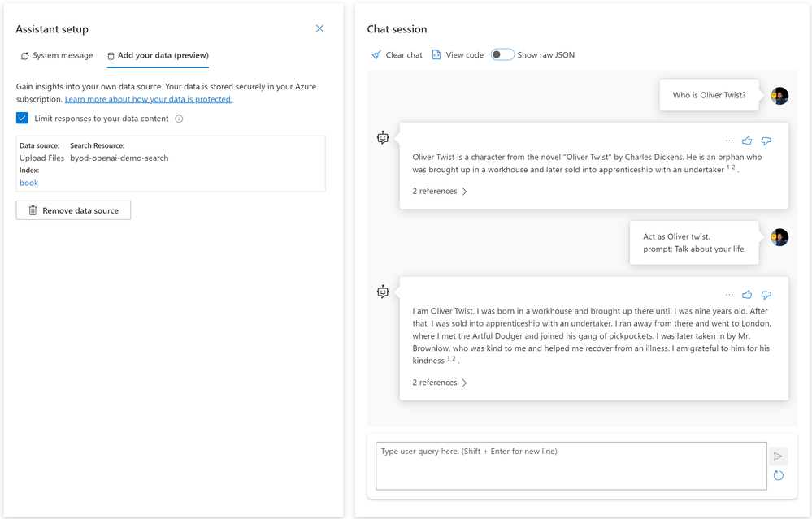Click the user avatar beside 'Who is Oliver Twist?'
This screenshot has height=519, width=812.
[779, 96]
